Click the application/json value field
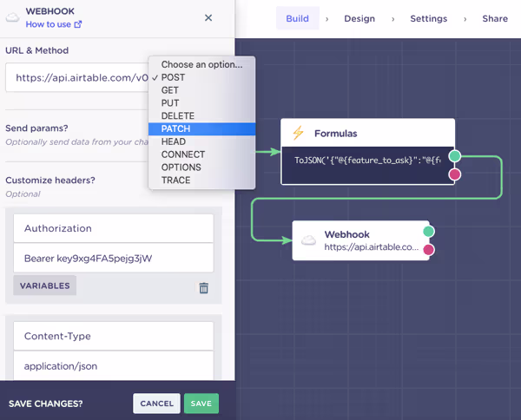Image resolution: width=521 pixels, height=420 pixels. (113, 366)
